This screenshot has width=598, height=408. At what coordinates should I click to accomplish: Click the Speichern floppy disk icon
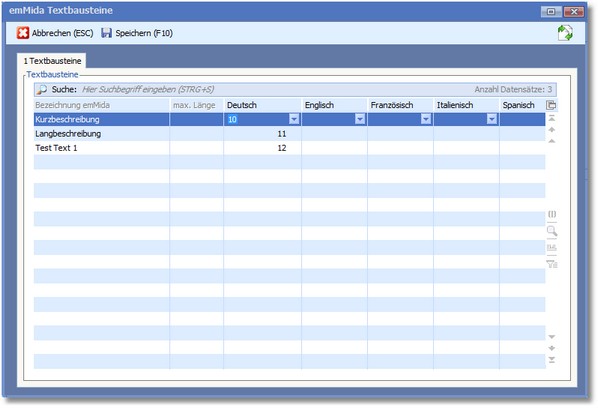point(106,33)
